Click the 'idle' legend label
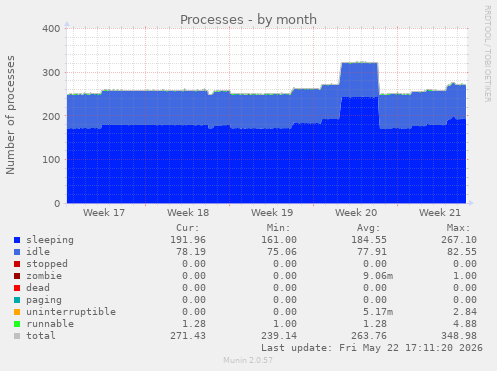The width and height of the screenshot is (497, 371). coord(38,252)
